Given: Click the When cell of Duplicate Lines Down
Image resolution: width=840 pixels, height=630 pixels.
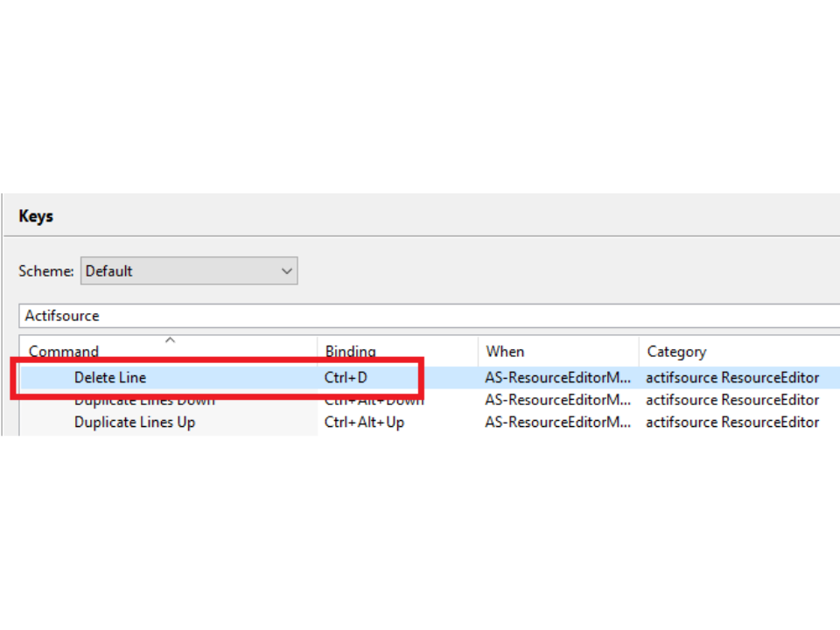Looking at the screenshot, I should pyautogui.click(x=557, y=401).
